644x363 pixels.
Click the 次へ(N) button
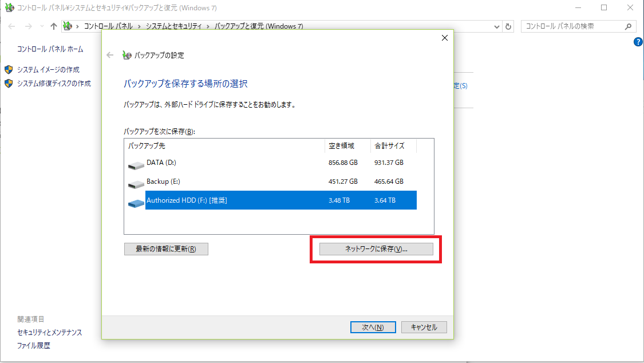coord(373,327)
